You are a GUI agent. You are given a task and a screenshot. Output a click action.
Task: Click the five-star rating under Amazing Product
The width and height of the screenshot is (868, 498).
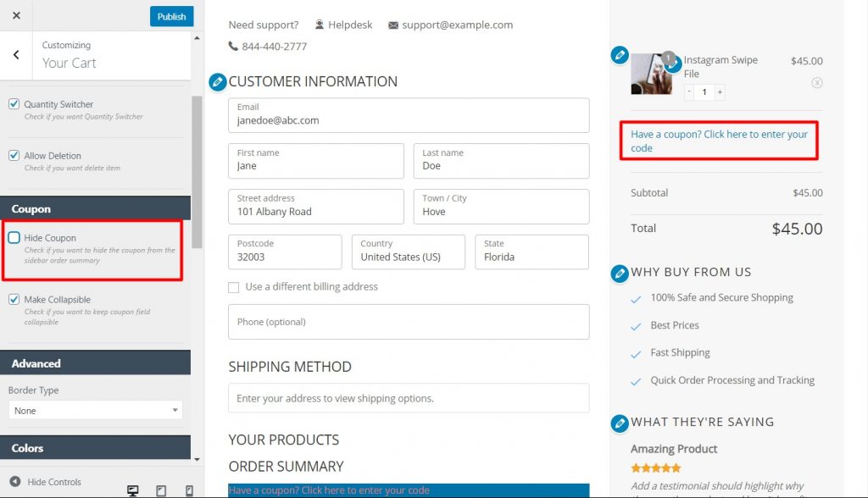pos(656,468)
